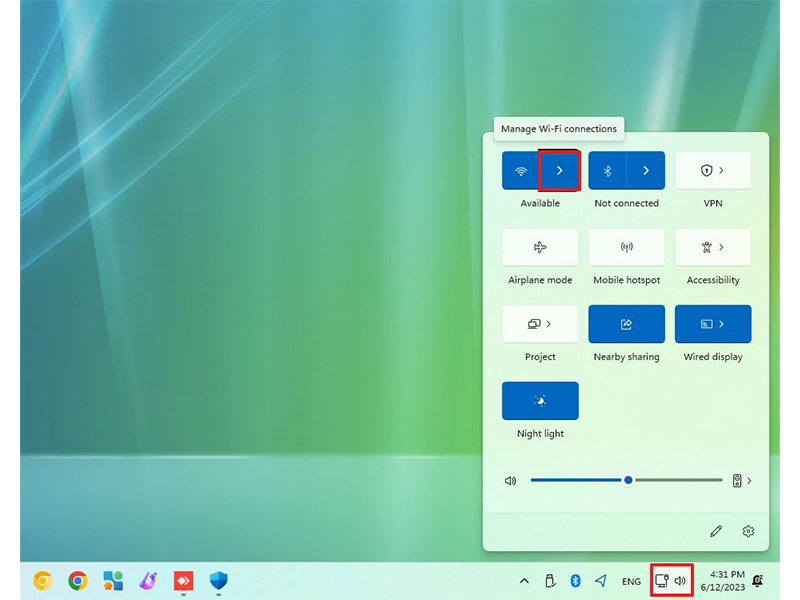This screenshot has height=600, width=800.
Task: Show hidden system tray icons
Action: [524, 581]
